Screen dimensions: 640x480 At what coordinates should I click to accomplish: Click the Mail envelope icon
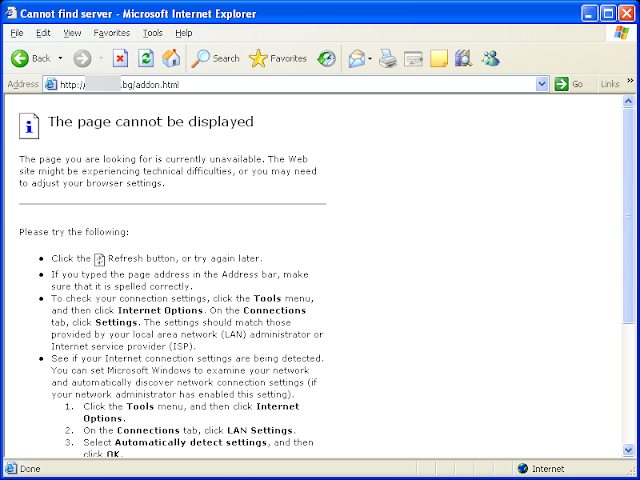click(x=357, y=59)
